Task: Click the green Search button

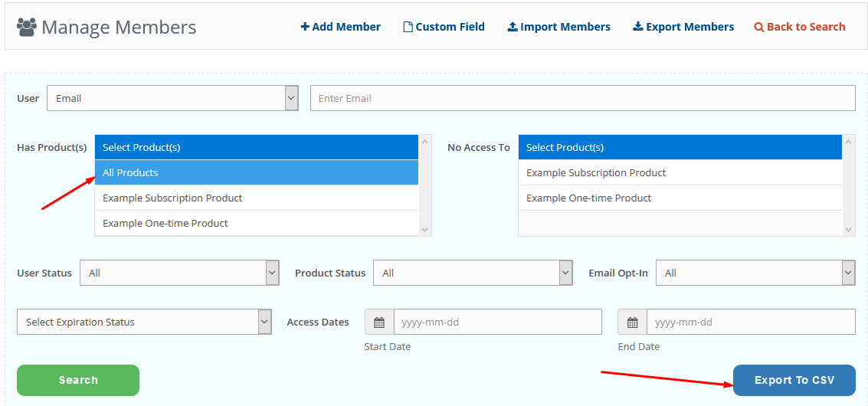Action: coord(78,380)
